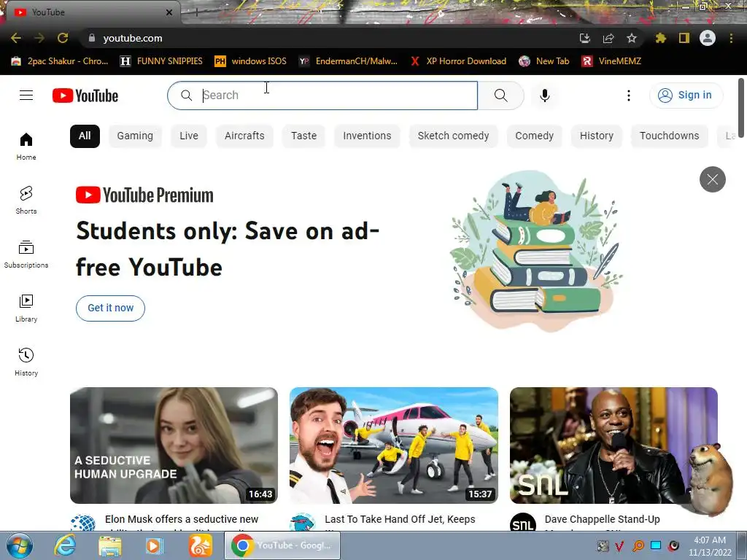Screen dimensions: 747x560
Task: Toggle Chrome side panel icon
Action: 684,38
